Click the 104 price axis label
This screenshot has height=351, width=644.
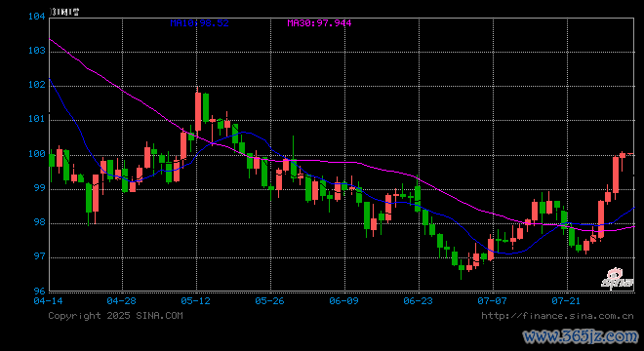[36, 17]
